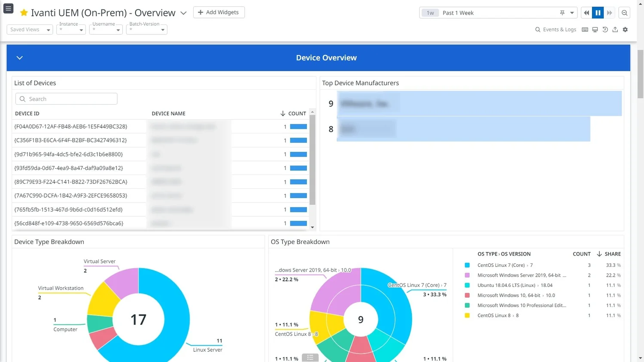The width and height of the screenshot is (644, 362).
Task: Export the dashboard using the upload icon
Action: (x=615, y=29)
